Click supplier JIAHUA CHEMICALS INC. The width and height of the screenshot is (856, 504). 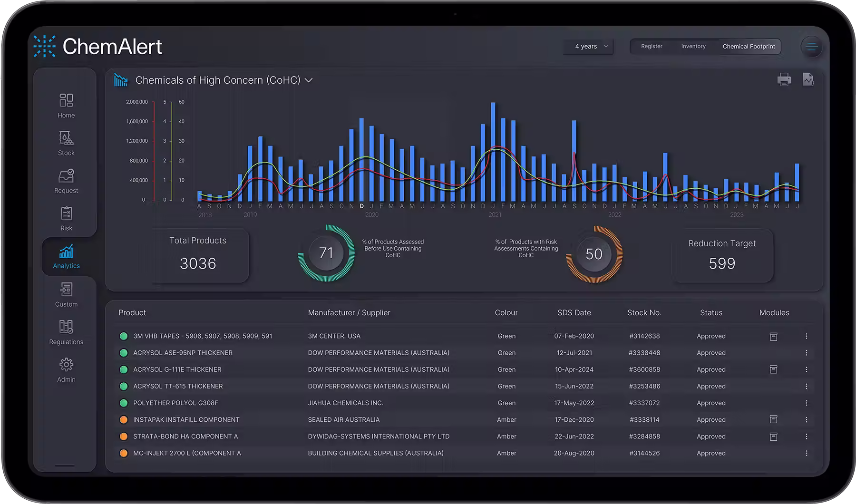pyautogui.click(x=346, y=403)
